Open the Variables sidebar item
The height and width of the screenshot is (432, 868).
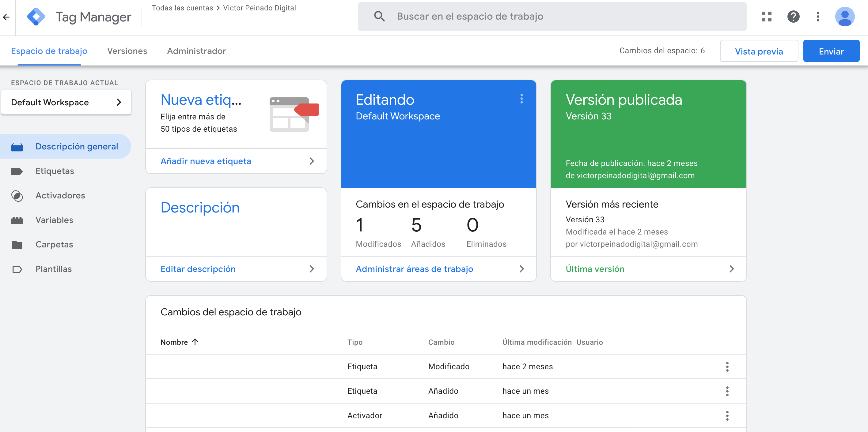click(54, 220)
